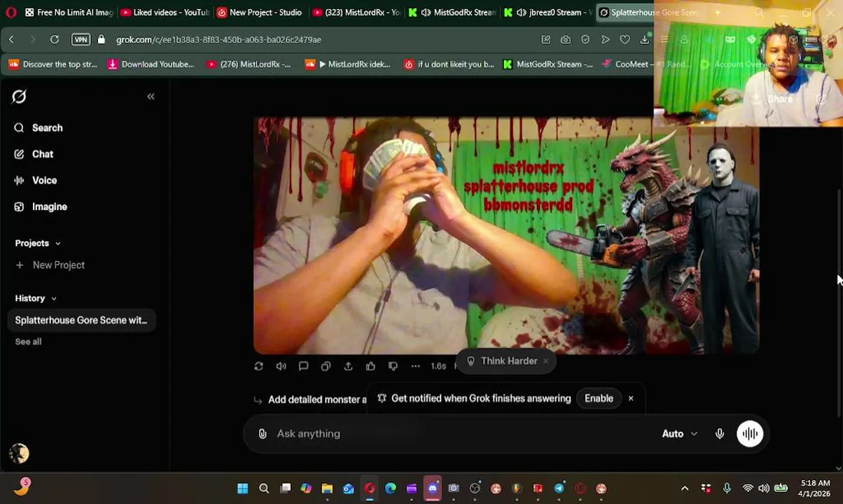Start microphone dictation

click(719, 434)
